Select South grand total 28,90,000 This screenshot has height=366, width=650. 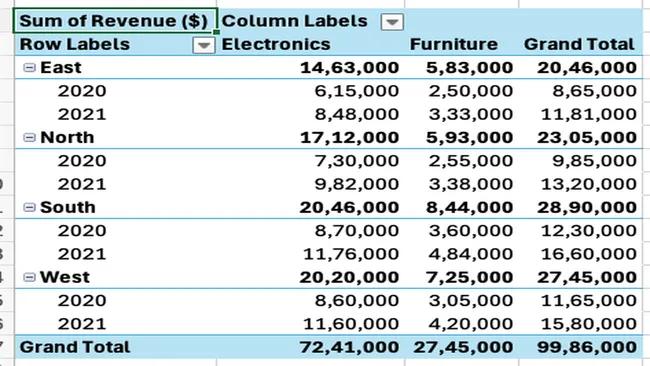[587, 207]
